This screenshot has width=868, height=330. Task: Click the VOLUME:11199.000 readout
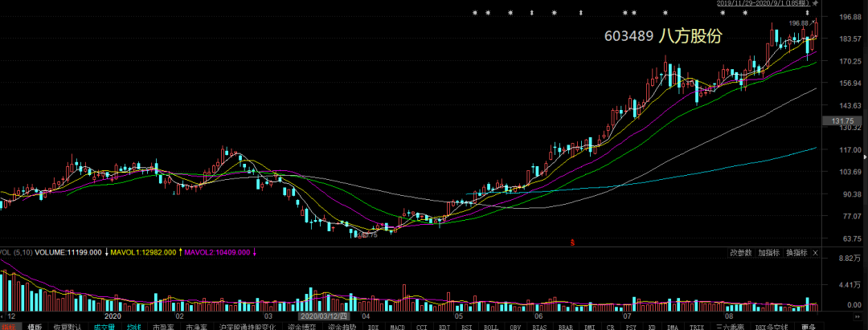click(x=68, y=253)
